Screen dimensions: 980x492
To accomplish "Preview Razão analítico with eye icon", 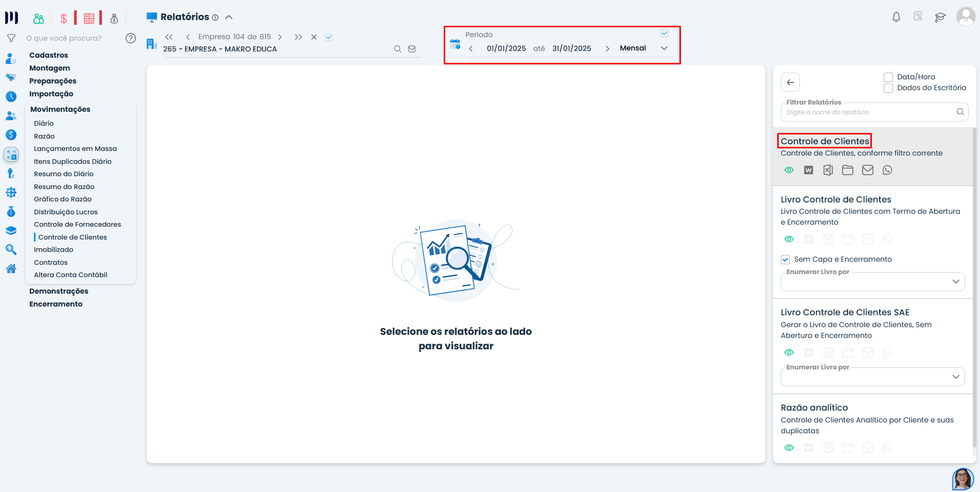I will [x=789, y=448].
